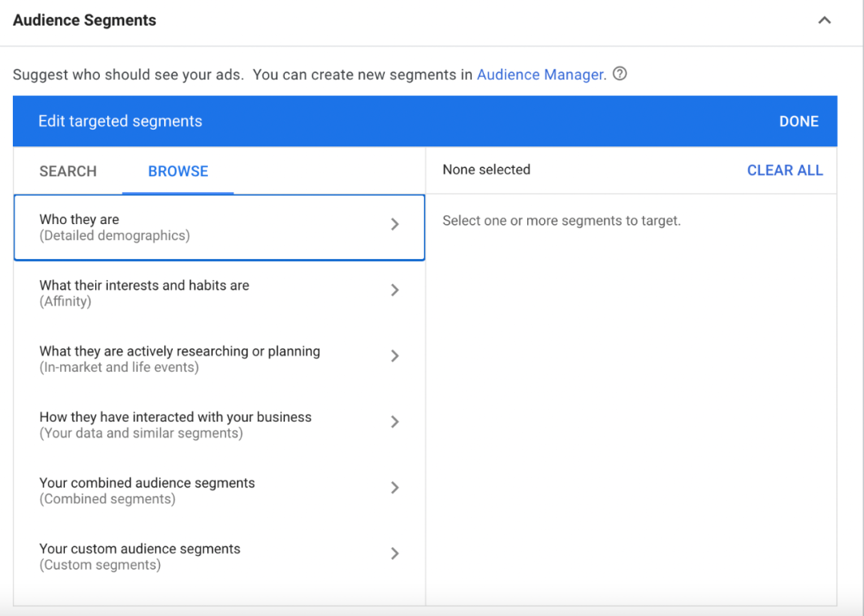Screen dimensions: 864x616
Task: Open "What they are actively researching or planning"
Action: (x=179, y=351)
